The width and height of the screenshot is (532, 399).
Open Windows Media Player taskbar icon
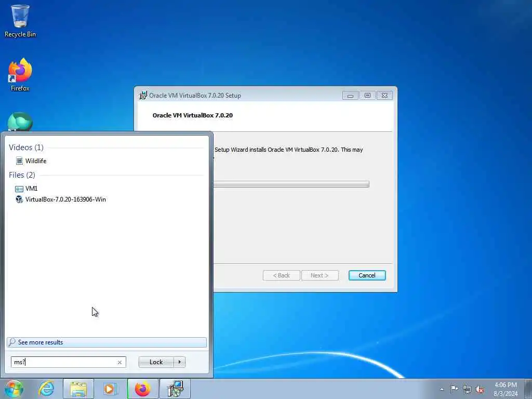point(110,389)
